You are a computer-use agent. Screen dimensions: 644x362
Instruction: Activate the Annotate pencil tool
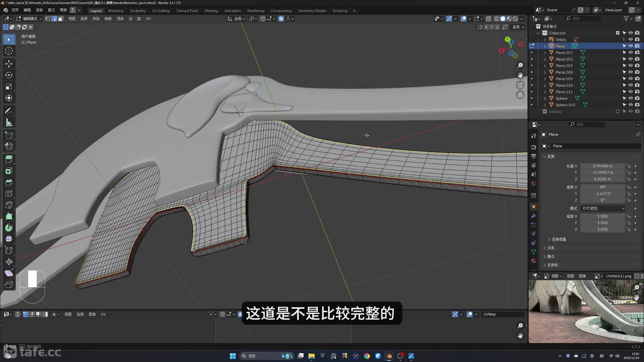[x=9, y=111]
